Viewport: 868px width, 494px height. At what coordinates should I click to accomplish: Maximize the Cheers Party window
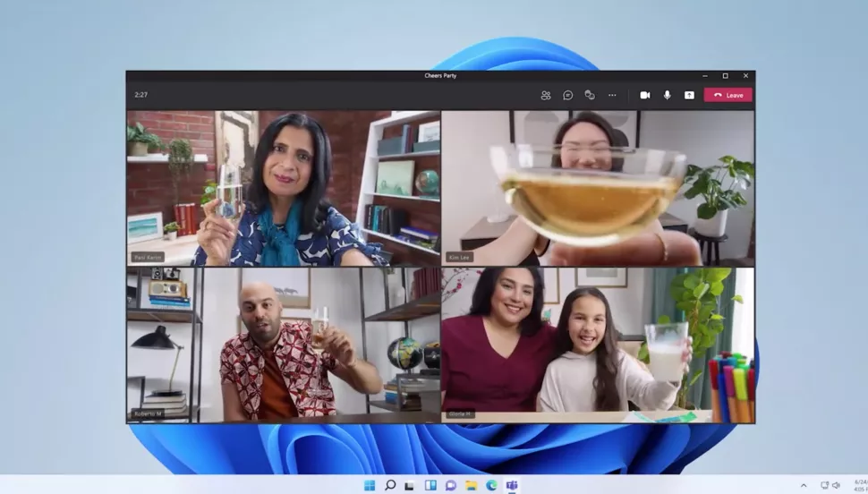coord(725,76)
